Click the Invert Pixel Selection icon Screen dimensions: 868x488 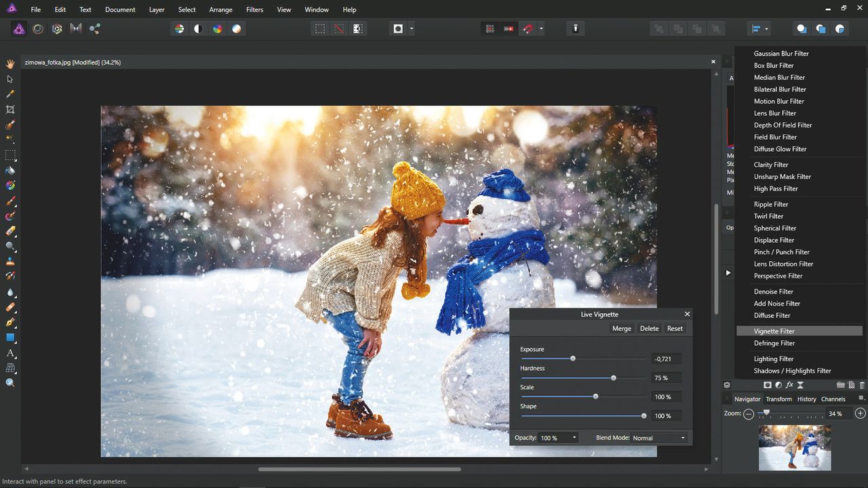(x=357, y=28)
